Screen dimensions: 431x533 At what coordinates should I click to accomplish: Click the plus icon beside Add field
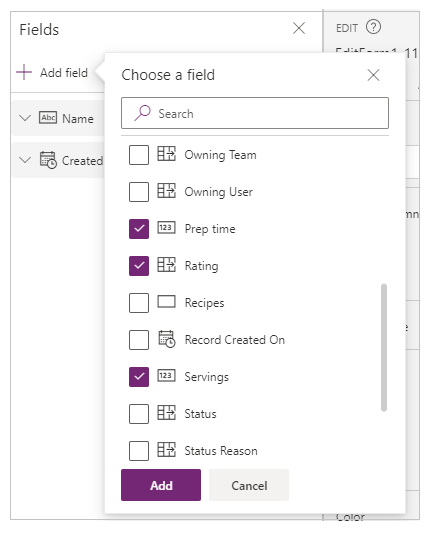pyautogui.click(x=24, y=72)
